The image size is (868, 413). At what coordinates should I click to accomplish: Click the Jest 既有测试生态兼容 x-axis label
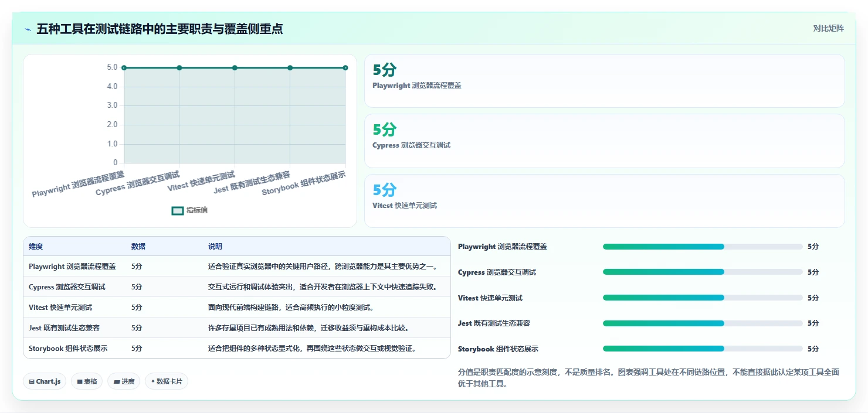[252, 182]
